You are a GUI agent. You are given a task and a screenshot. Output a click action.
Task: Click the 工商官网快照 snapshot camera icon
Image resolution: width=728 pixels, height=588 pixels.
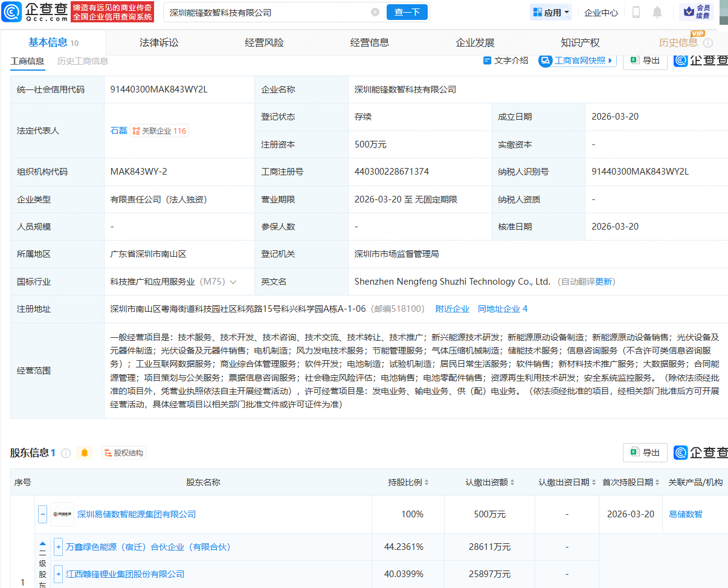pyautogui.click(x=546, y=60)
